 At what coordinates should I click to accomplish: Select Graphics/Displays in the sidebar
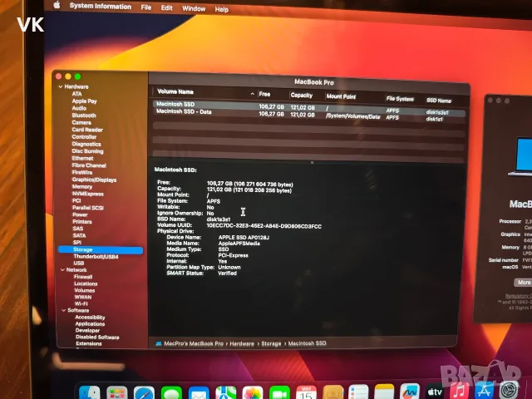click(x=94, y=180)
